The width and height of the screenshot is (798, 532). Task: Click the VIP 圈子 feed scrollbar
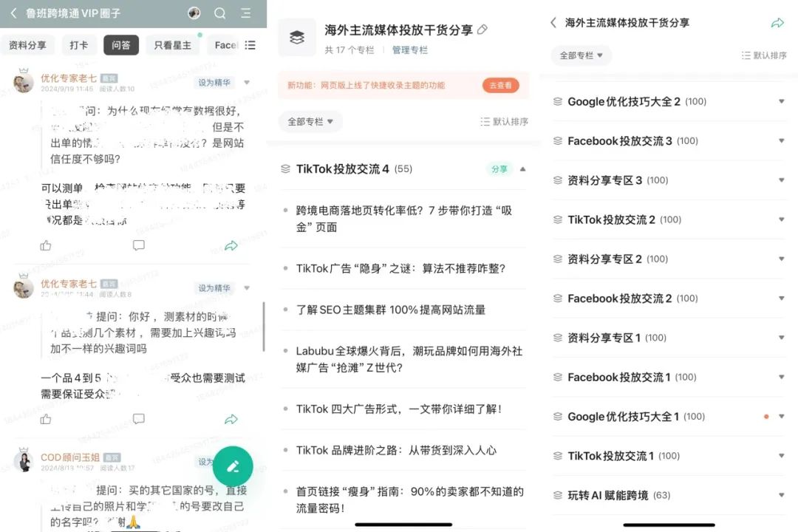pos(264,327)
